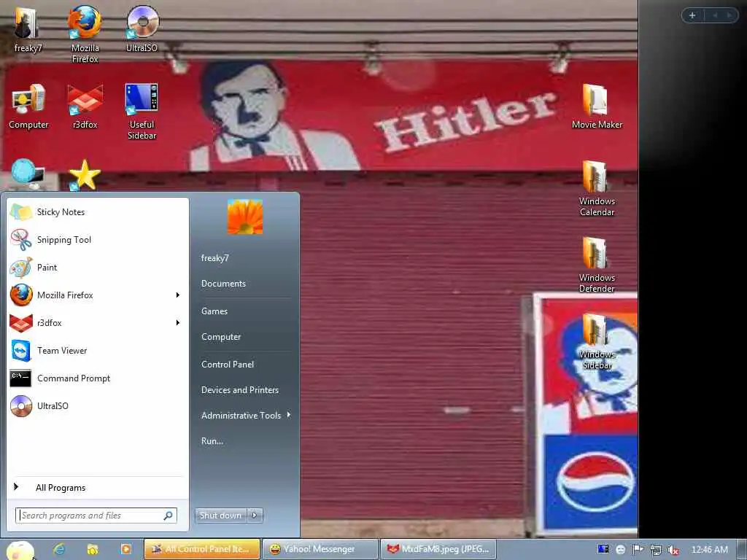Click the yellow star desktop shortcut
The image size is (747, 560).
pyautogui.click(x=85, y=174)
